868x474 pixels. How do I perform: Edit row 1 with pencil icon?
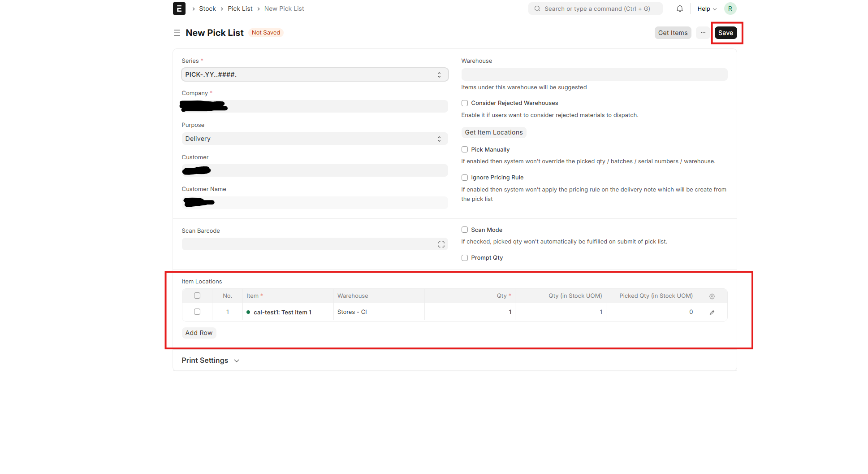(x=712, y=312)
